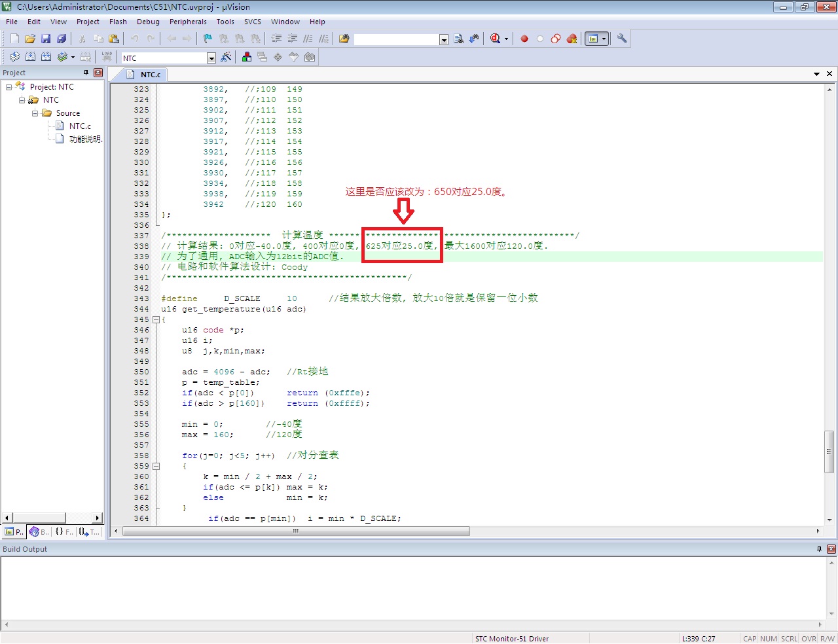Viewport: 838px width, 644px height.
Task: Switch to the Templates panel tab
Action: pos(90,531)
